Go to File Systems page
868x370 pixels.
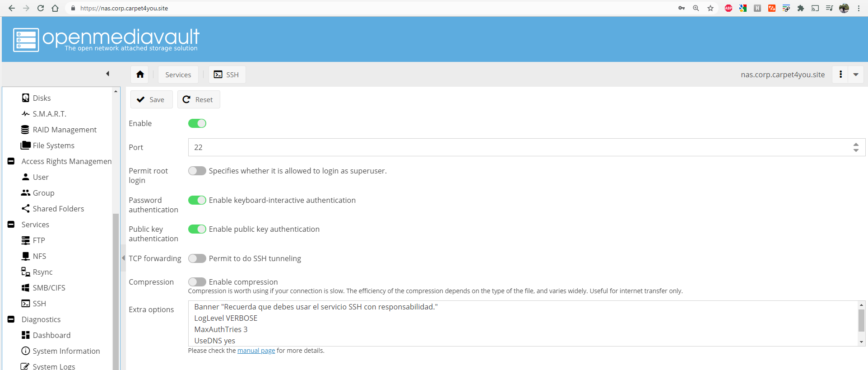click(x=53, y=145)
